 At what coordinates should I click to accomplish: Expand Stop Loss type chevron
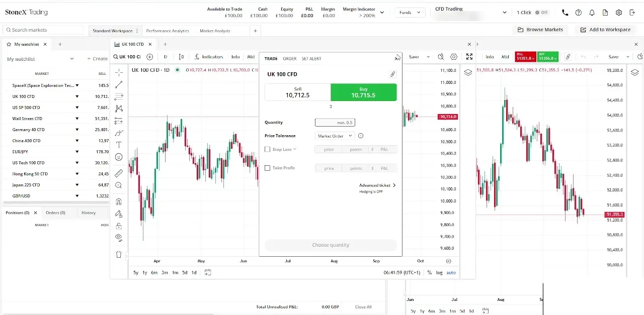[x=295, y=149]
